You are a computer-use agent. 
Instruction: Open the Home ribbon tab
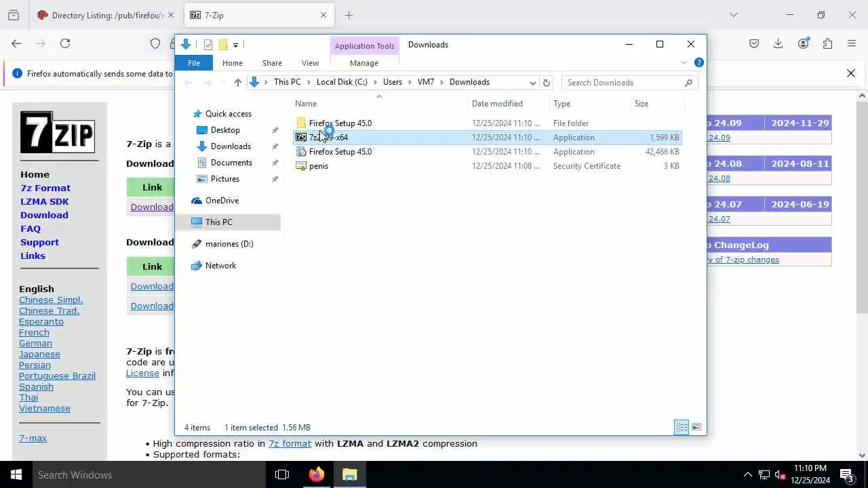232,63
